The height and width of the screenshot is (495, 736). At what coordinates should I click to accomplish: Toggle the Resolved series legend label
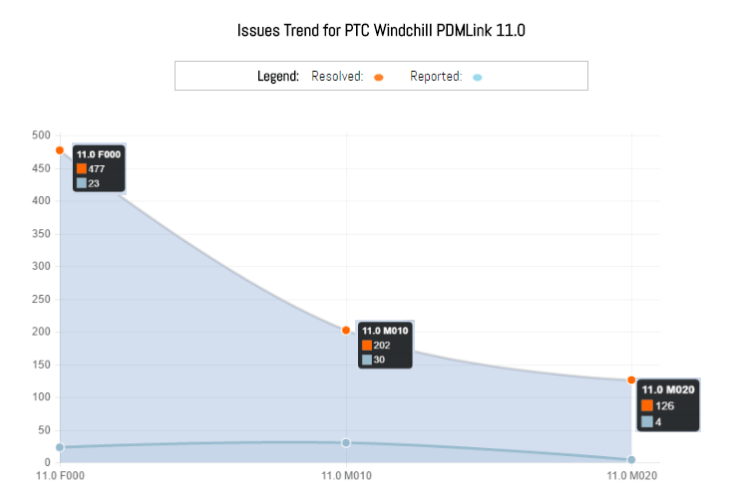[x=337, y=76]
